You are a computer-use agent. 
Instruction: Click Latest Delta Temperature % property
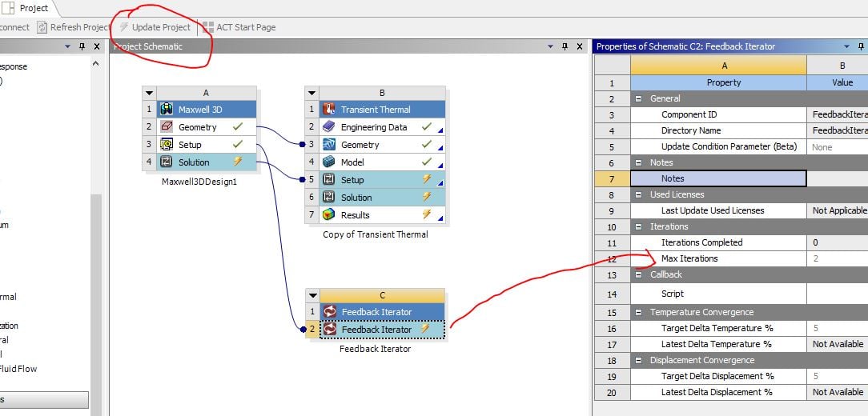pos(718,344)
